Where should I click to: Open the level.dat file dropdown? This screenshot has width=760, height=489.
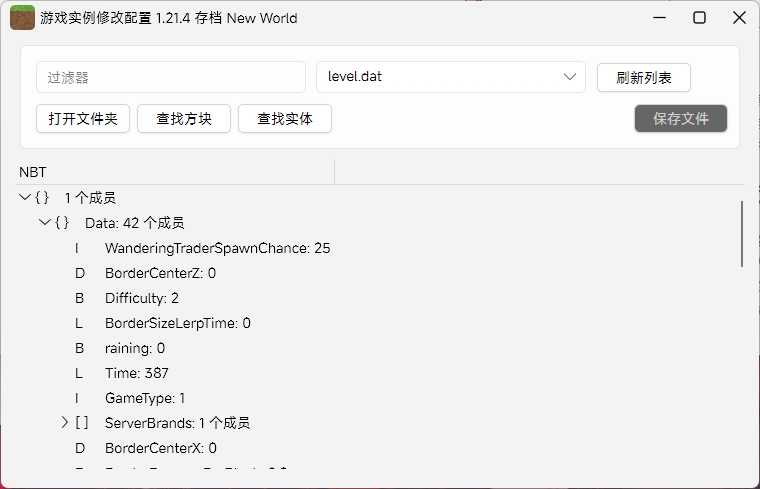coord(451,77)
